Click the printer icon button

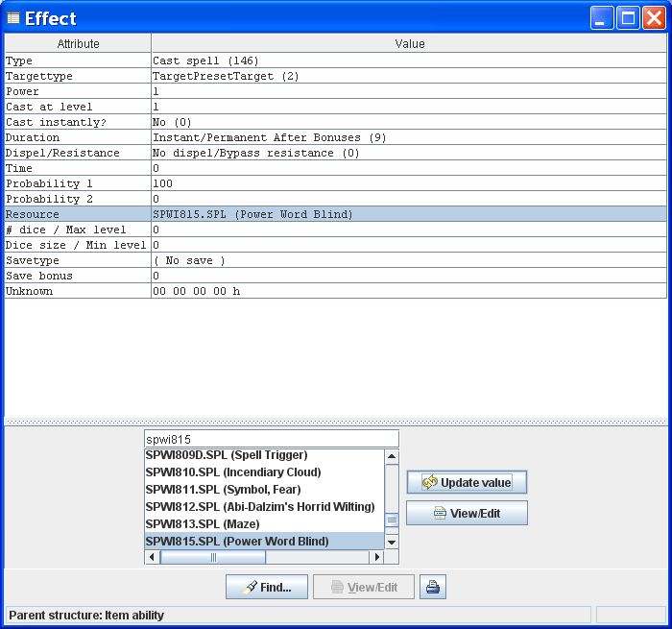[x=432, y=587]
